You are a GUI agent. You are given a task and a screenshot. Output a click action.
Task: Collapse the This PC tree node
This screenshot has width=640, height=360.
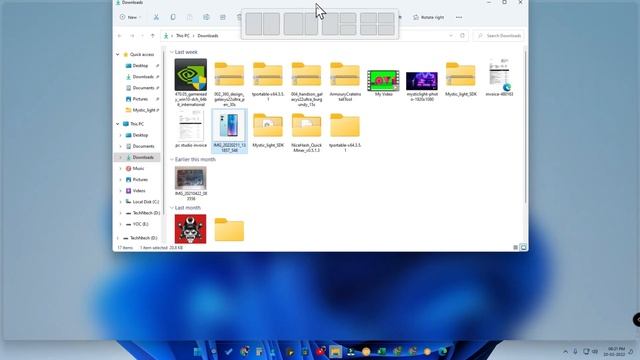click(x=118, y=124)
